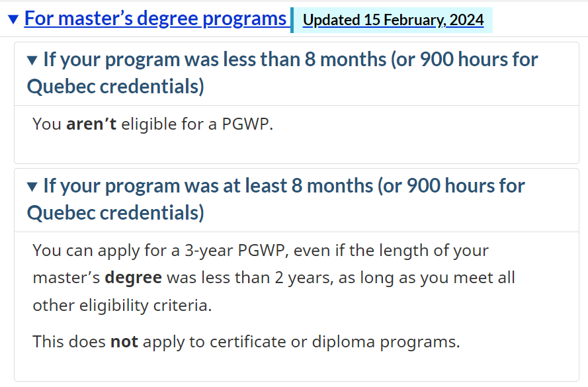The image size is (588, 387).
Task: Collapse the master's degree programs section arrow
Action: point(13,19)
